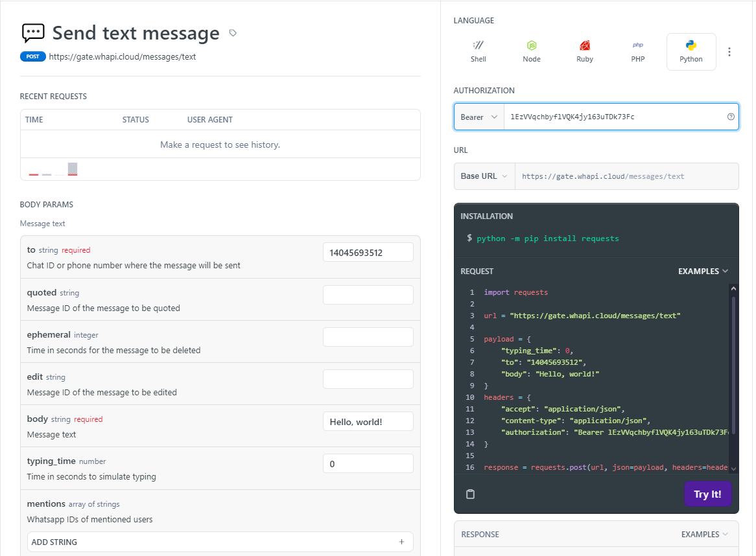Open the Bearer auth type dropdown
Viewport: 756px width, 556px height.
click(479, 117)
